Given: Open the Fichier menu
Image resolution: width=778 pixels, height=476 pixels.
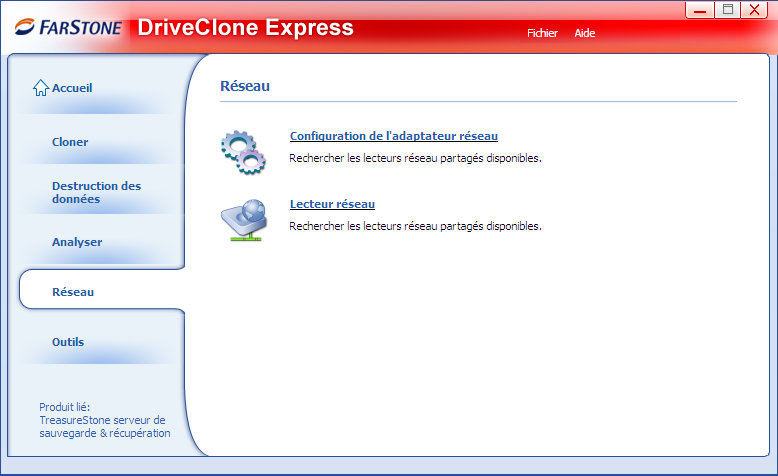Looking at the screenshot, I should point(542,33).
